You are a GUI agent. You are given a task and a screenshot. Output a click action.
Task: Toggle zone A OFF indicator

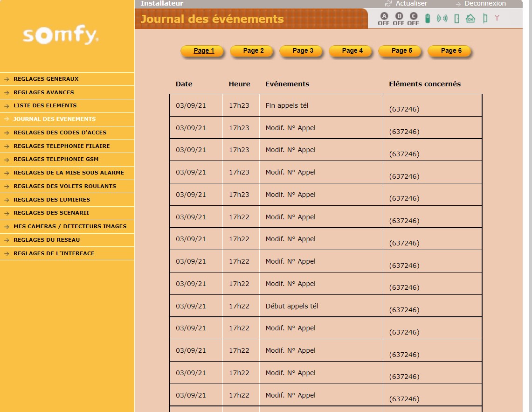pyautogui.click(x=384, y=19)
